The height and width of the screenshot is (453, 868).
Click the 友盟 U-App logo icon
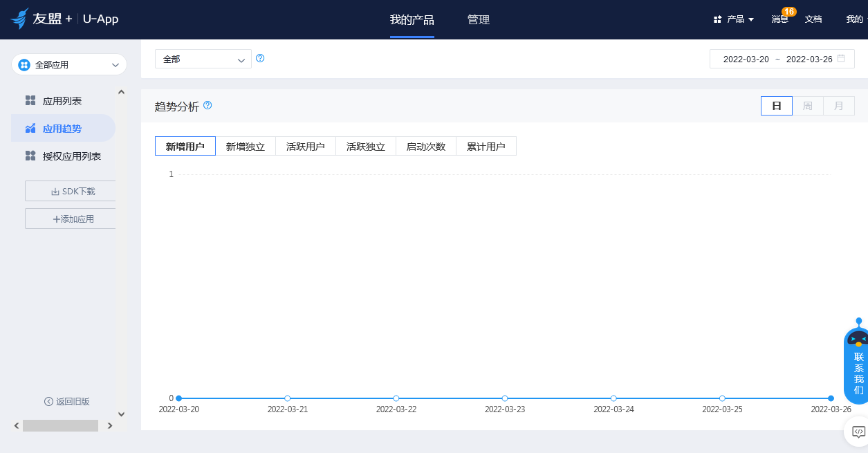click(19, 19)
